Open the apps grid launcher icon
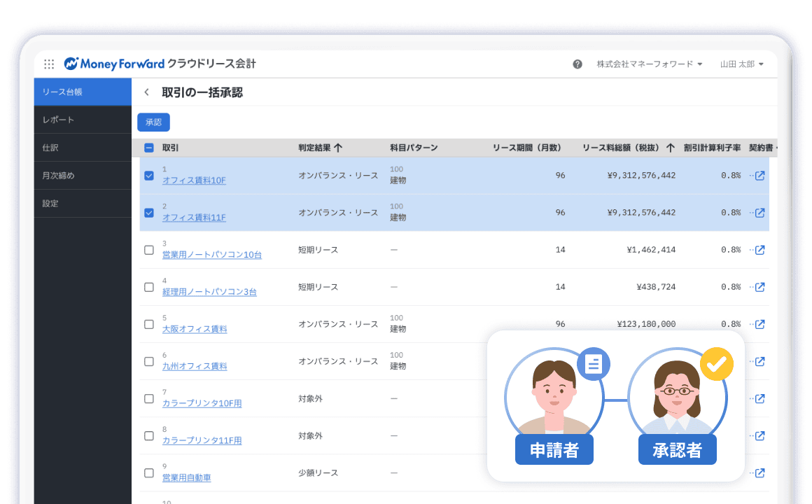Screen dimensions: 812x504 tap(49, 64)
